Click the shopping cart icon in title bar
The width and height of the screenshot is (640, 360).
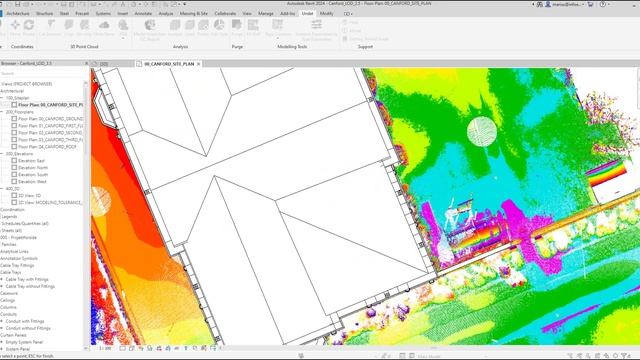(590, 4)
